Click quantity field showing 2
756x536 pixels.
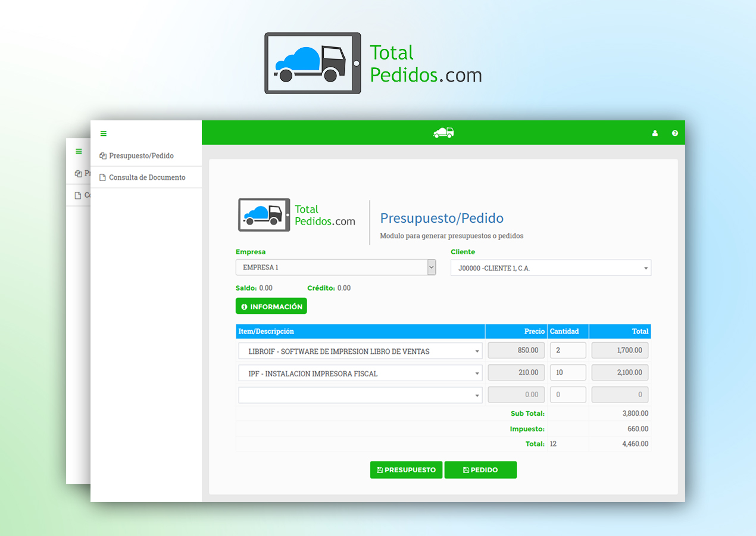[567, 350]
